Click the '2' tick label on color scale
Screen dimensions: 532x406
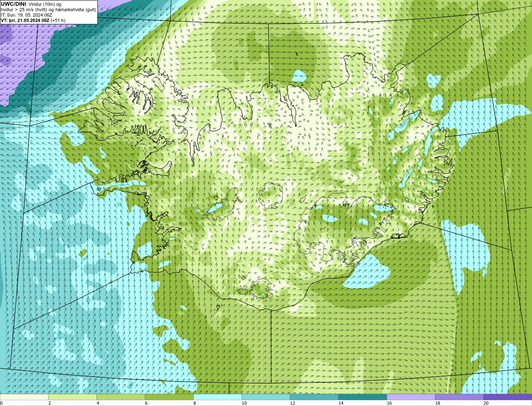pyautogui.click(x=49, y=403)
